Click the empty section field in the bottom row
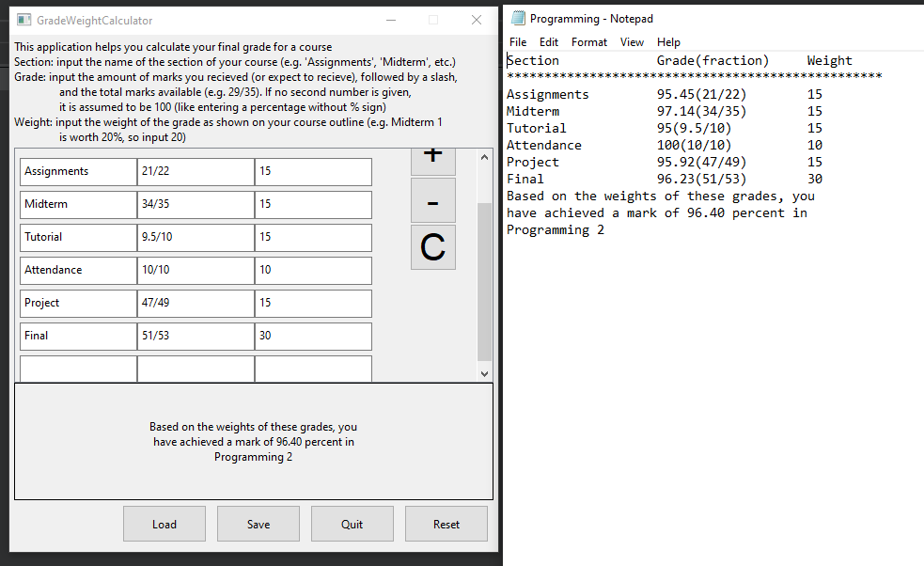 pos(78,369)
